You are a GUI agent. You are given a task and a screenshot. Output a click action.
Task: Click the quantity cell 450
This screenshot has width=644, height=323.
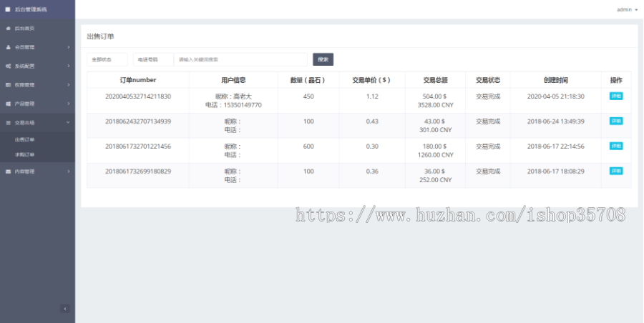pos(308,96)
